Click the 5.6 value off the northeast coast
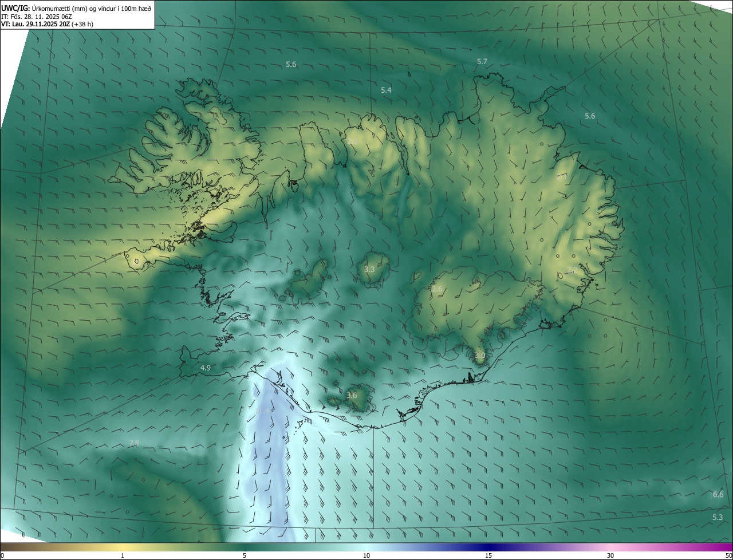Viewport: 733px width, 560px height. point(590,116)
